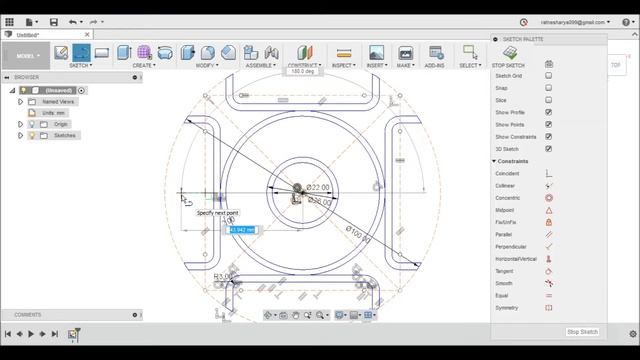Expand the Sketches folder

[x=20, y=135]
